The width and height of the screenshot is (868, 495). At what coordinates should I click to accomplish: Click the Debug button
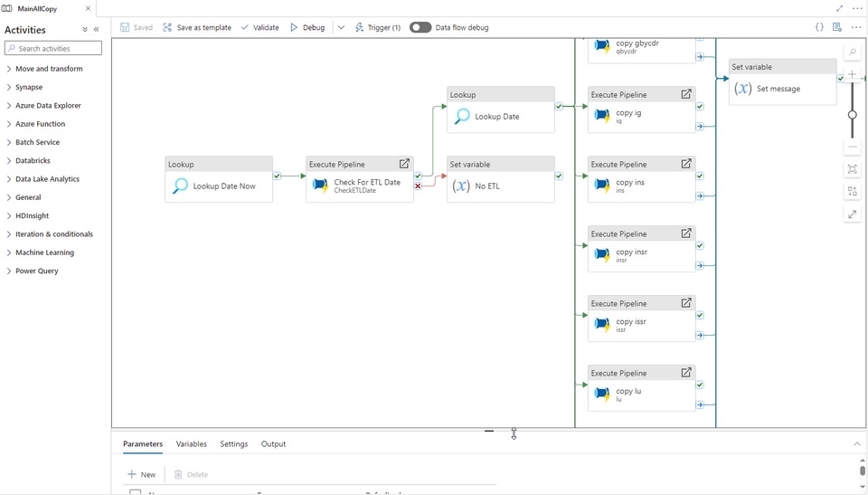click(x=307, y=27)
